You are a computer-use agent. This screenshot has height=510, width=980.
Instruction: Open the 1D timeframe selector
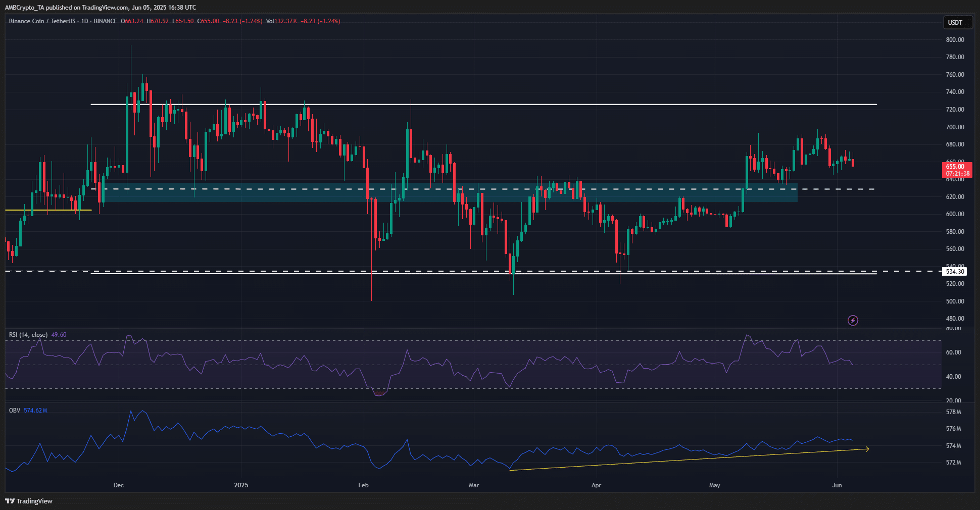(84, 21)
